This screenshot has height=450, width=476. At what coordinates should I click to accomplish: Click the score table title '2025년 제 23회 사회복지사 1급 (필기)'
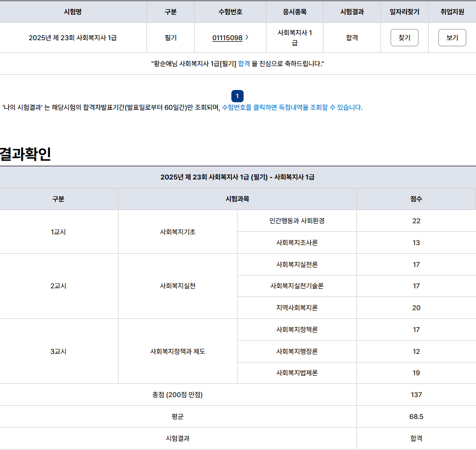point(237,177)
